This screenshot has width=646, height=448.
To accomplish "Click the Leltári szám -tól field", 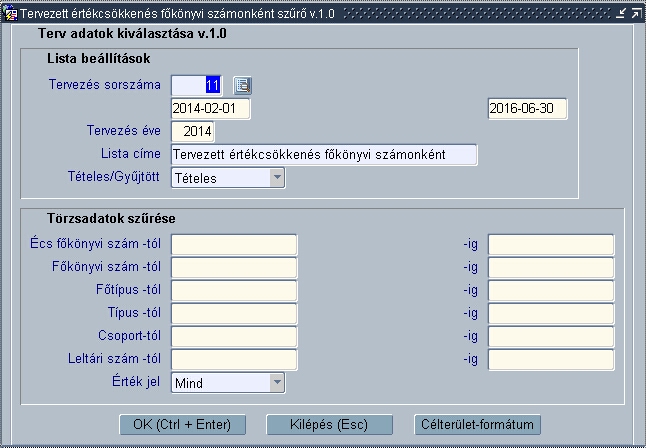I will pyautogui.click(x=234, y=360).
